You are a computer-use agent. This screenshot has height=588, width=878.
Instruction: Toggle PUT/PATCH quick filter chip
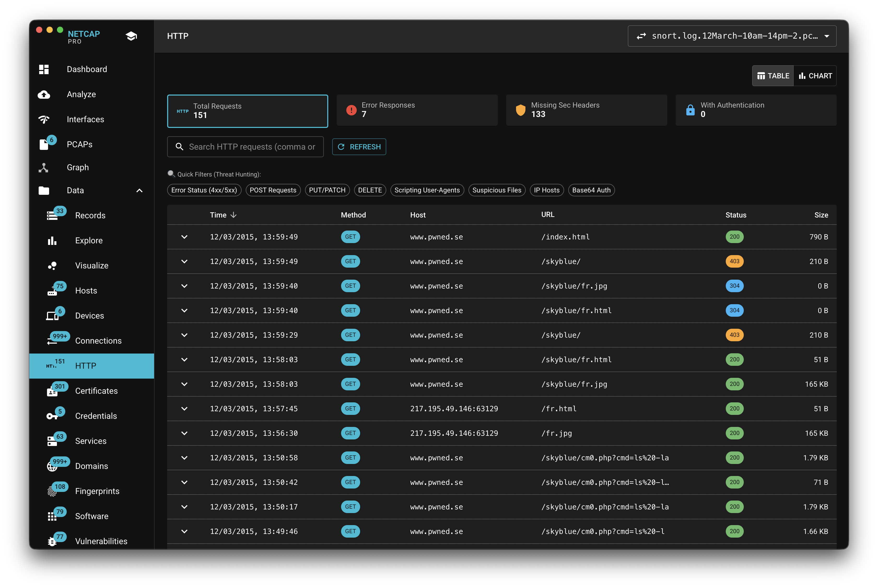coord(327,190)
